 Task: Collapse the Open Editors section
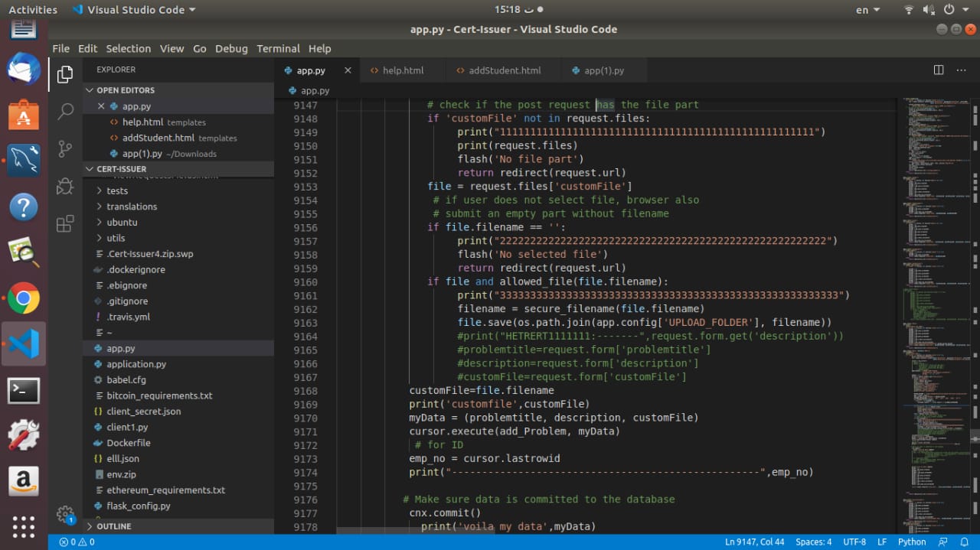(178, 90)
